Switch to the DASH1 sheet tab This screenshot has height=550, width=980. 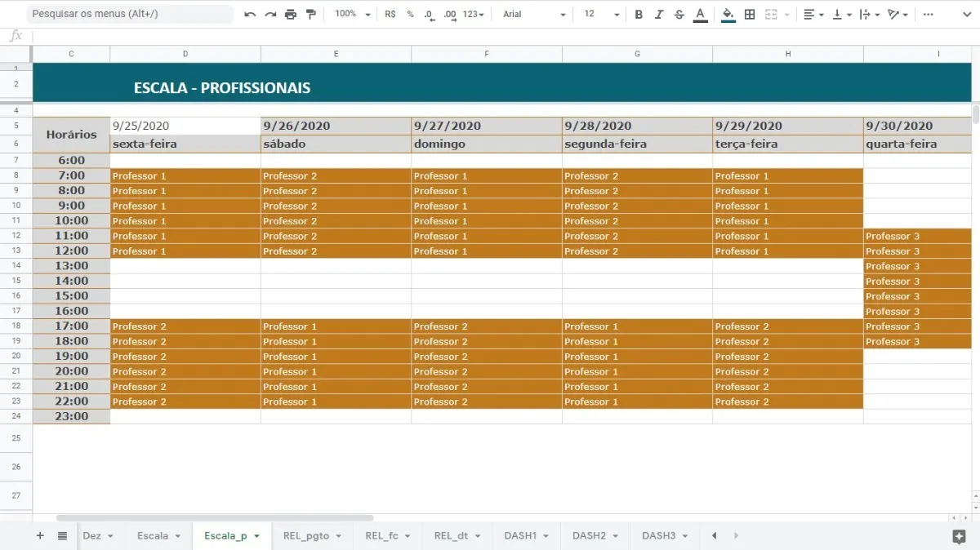coord(526,536)
